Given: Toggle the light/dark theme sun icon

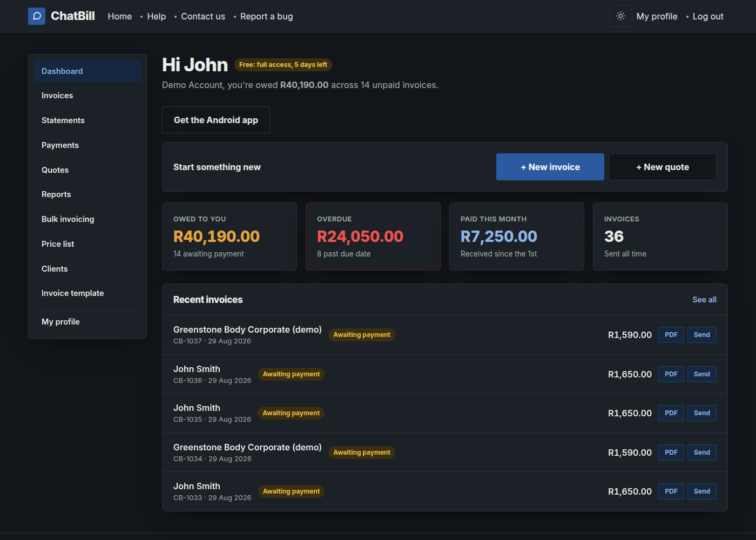Looking at the screenshot, I should (621, 16).
